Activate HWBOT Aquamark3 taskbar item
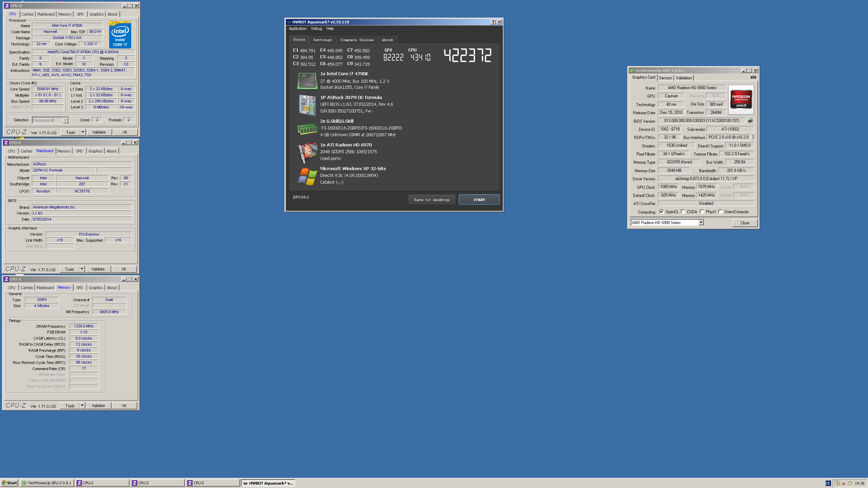Image resolution: width=868 pixels, height=488 pixels. coord(268,483)
